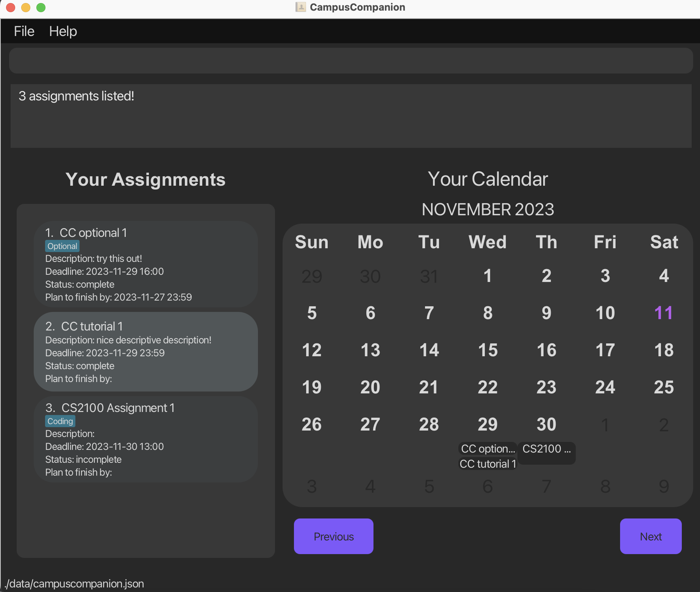Click the Coding tag label
This screenshot has height=592, width=700.
(x=60, y=421)
